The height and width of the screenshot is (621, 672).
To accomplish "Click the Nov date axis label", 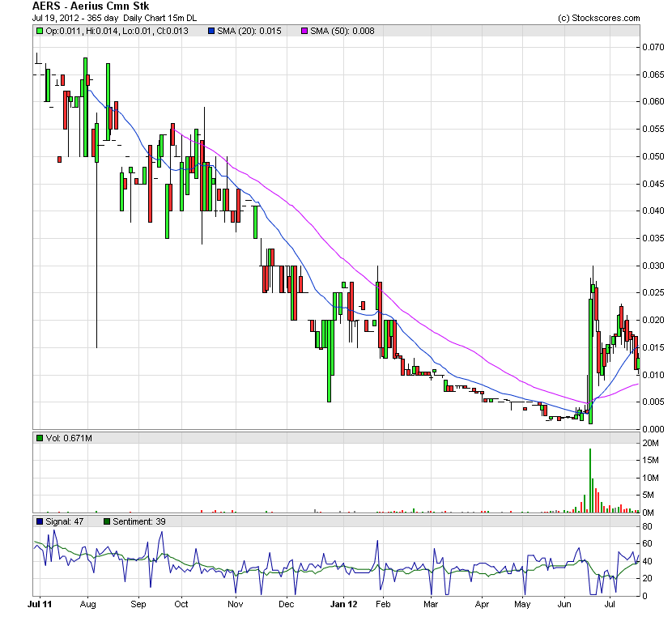I will point(236,604).
